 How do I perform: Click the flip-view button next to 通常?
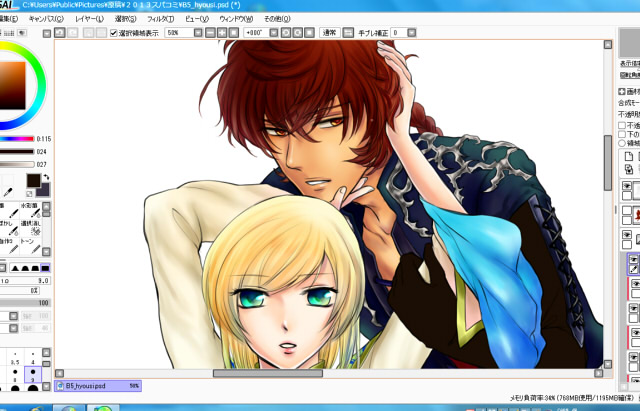(x=348, y=33)
